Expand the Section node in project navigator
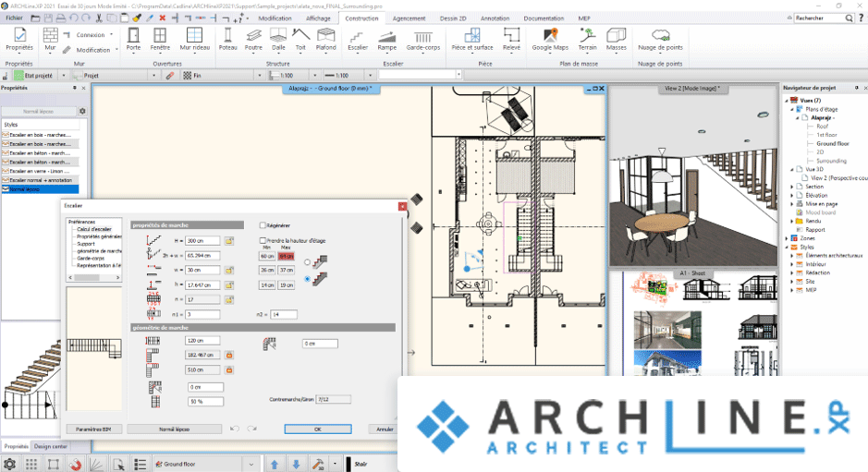Image resolution: width=868 pixels, height=472 pixels. coord(791,187)
